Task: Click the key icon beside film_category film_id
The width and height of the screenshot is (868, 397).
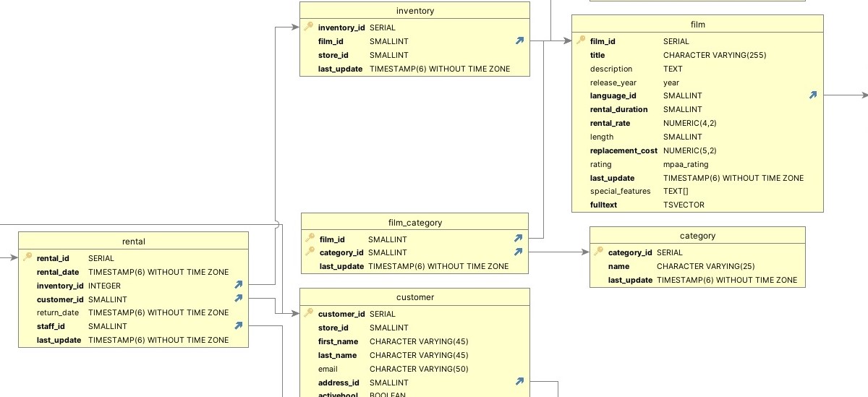Action: [310, 239]
